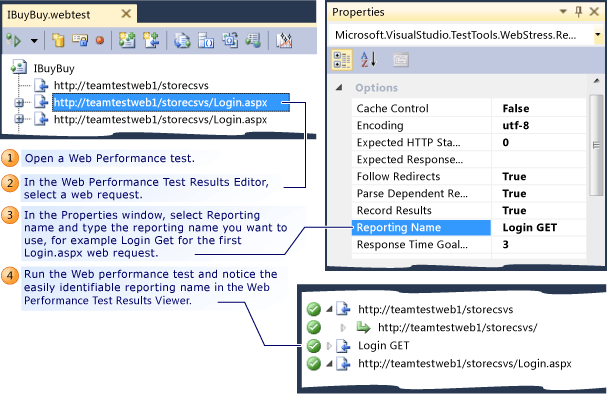Click the Set Credentials lock icon
This screenshot has height=394, width=607.
pos(80,40)
